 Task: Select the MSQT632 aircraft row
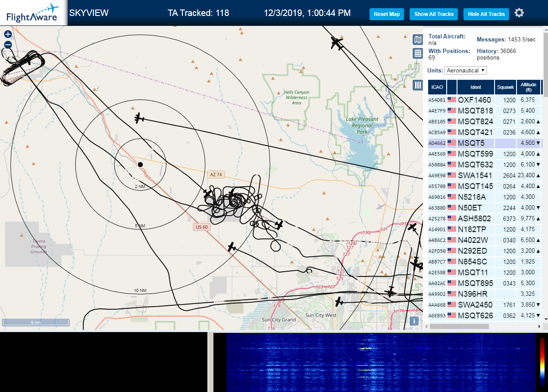tap(485, 165)
